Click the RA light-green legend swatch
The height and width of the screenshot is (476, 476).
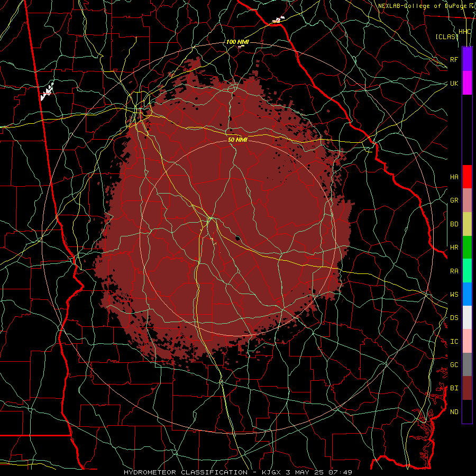coord(467,271)
